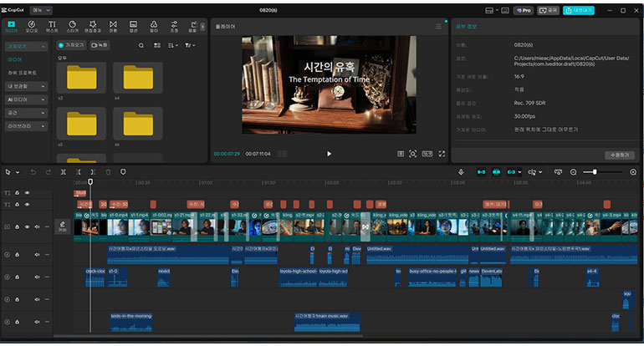Expand the AI 미디어 sidebar section

pos(26,99)
